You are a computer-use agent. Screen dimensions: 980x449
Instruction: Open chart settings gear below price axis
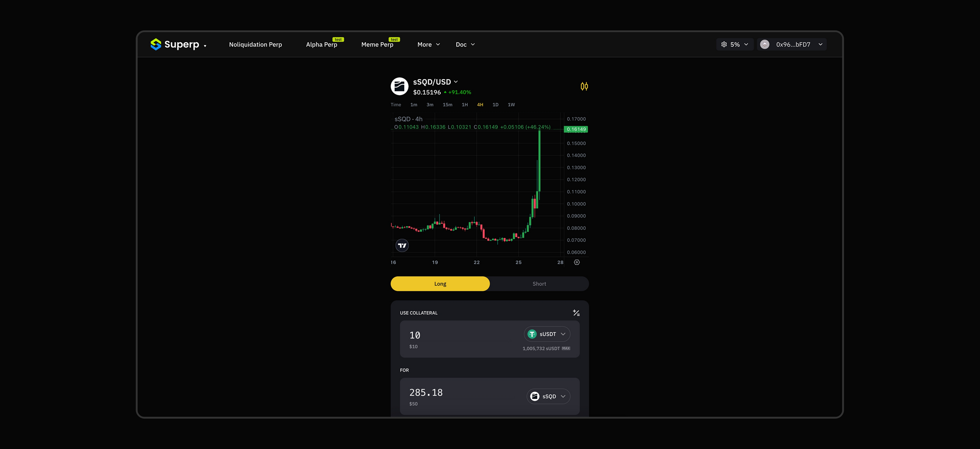point(577,262)
